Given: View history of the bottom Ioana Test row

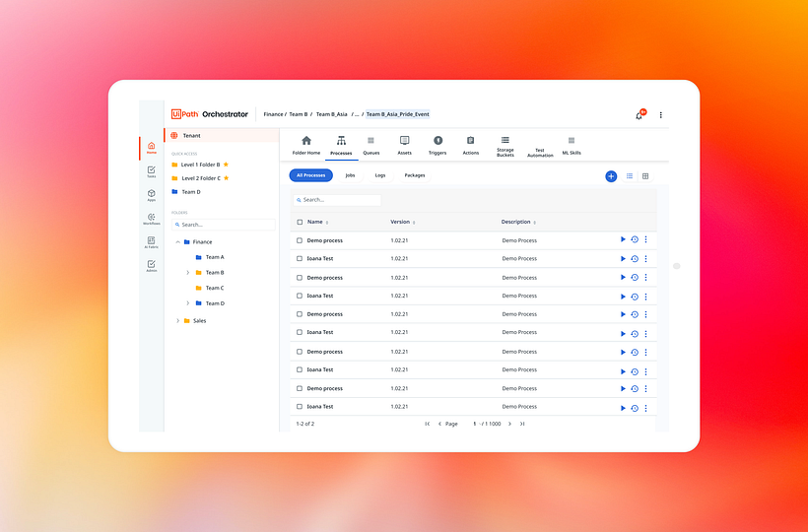Looking at the screenshot, I should (635, 408).
